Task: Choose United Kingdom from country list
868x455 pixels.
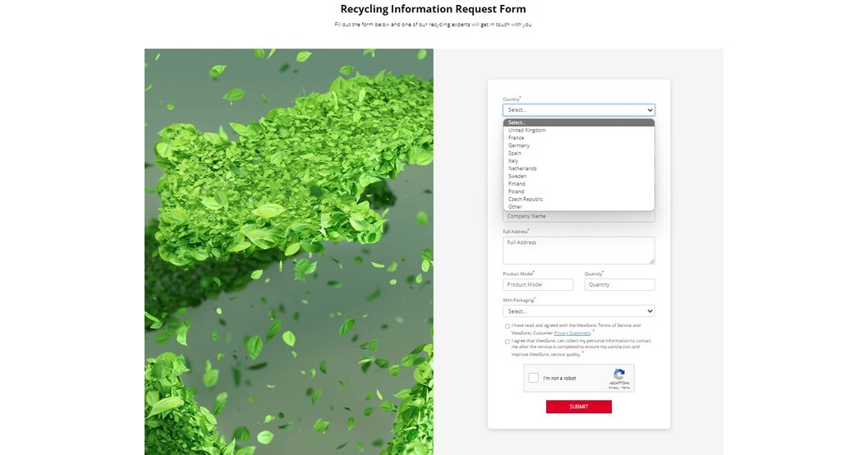Action: click(526, 131)
